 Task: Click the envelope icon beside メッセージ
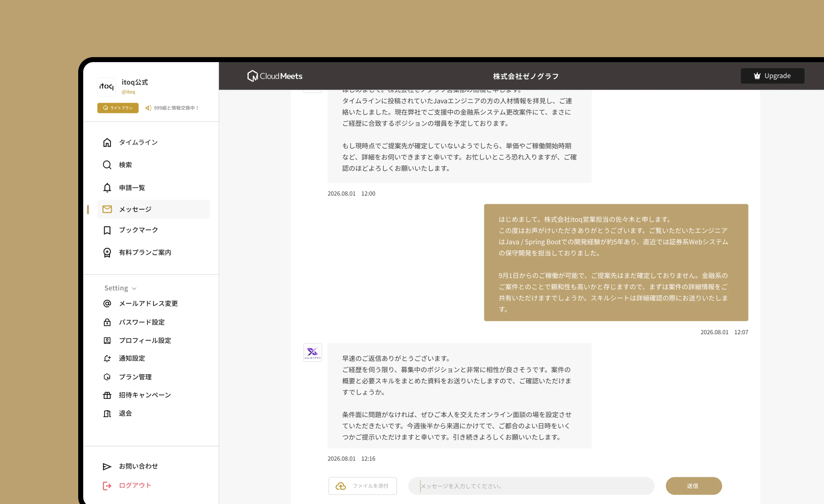(x=107, y=209)
